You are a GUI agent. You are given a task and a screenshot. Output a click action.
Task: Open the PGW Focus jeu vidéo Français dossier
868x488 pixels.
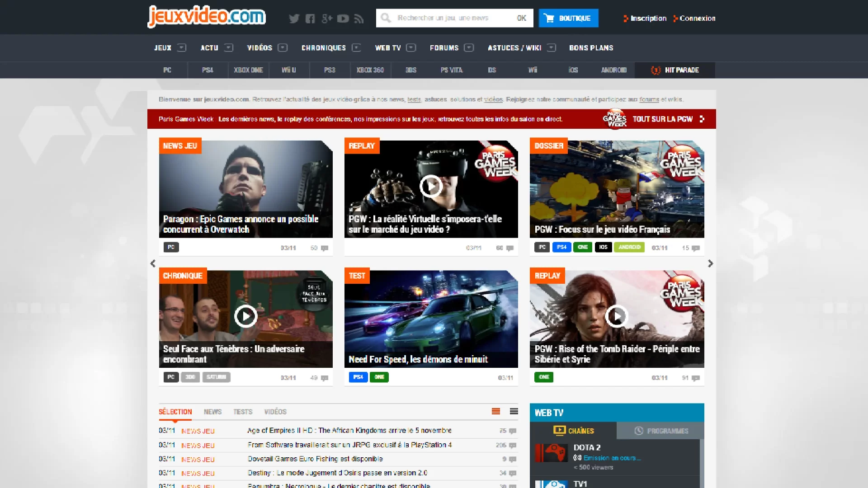617,189
